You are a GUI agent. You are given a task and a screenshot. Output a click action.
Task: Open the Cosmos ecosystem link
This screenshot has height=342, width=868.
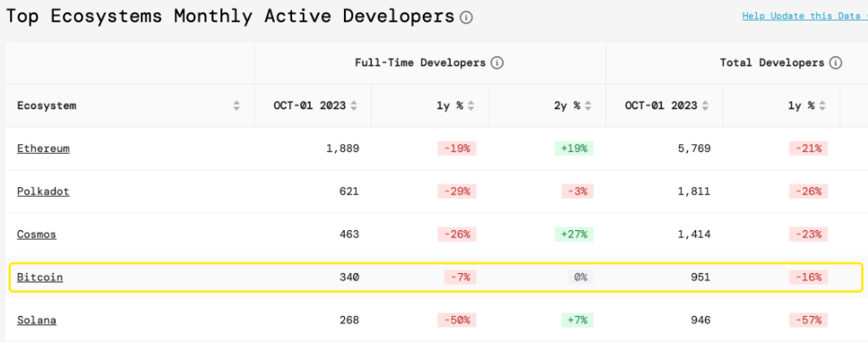click(37, 234)
